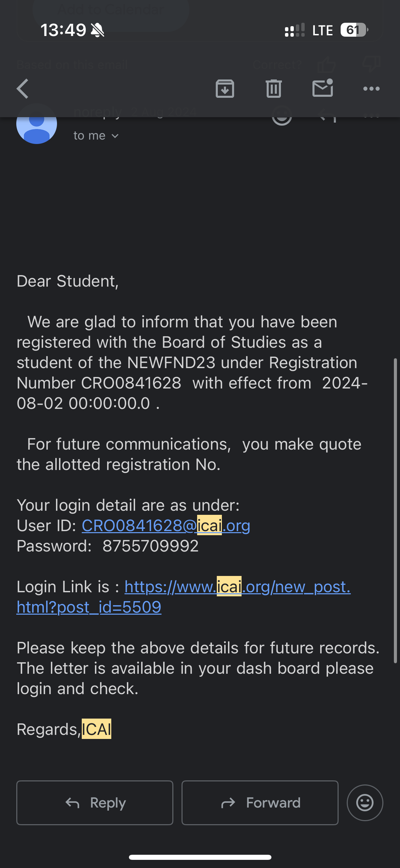This screenshot has height=868, width=400.
Task: Delete the email with trash icon
Action: click(x=274, y=89)
